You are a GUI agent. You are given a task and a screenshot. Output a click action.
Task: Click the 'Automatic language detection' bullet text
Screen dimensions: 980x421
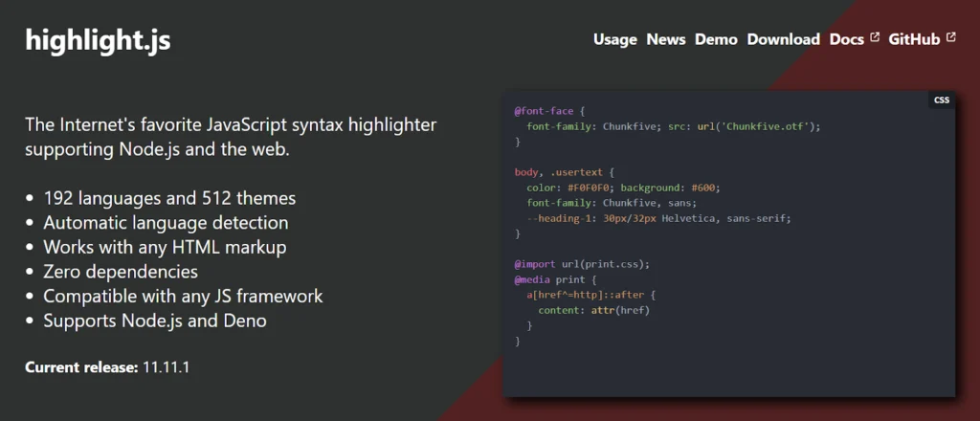166,223
